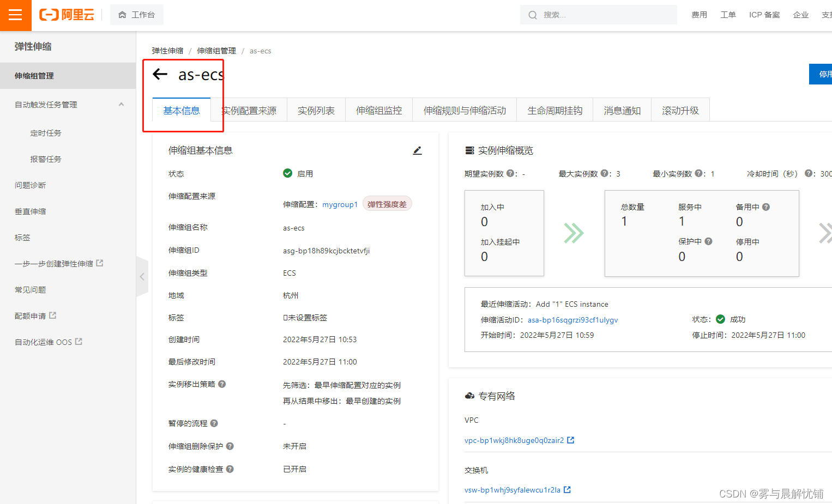Open the hamburger menu icon
Viewport: 832px width, 504px height.
click(15, 15)
